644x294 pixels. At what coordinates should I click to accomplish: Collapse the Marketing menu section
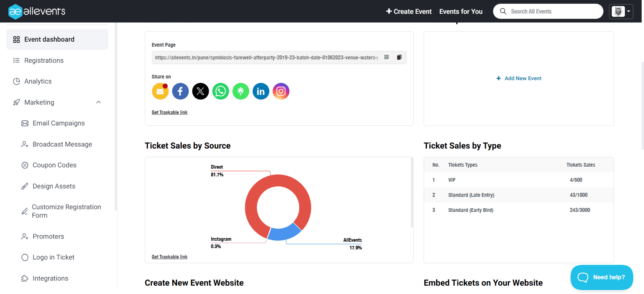98,102
